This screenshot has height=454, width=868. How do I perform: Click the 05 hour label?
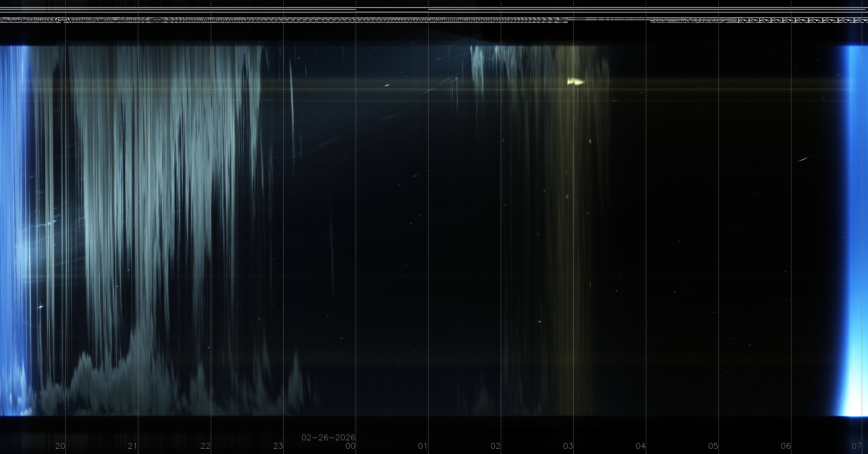click(x=713, y=446)
